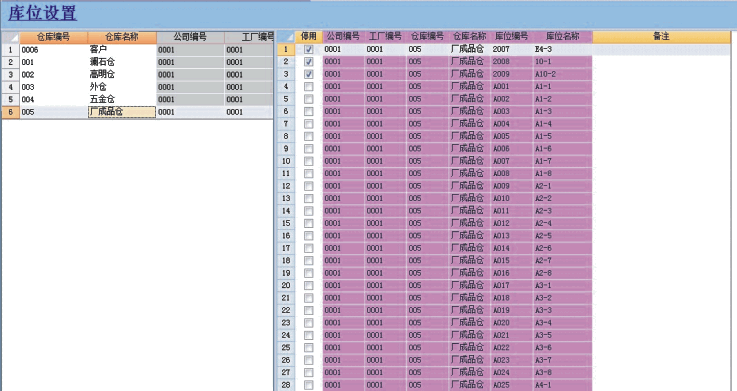Image resolution: width=737 pixels, height=391 pixels.
Task: Click select-all corner of location grid
Action: [286, 37]
